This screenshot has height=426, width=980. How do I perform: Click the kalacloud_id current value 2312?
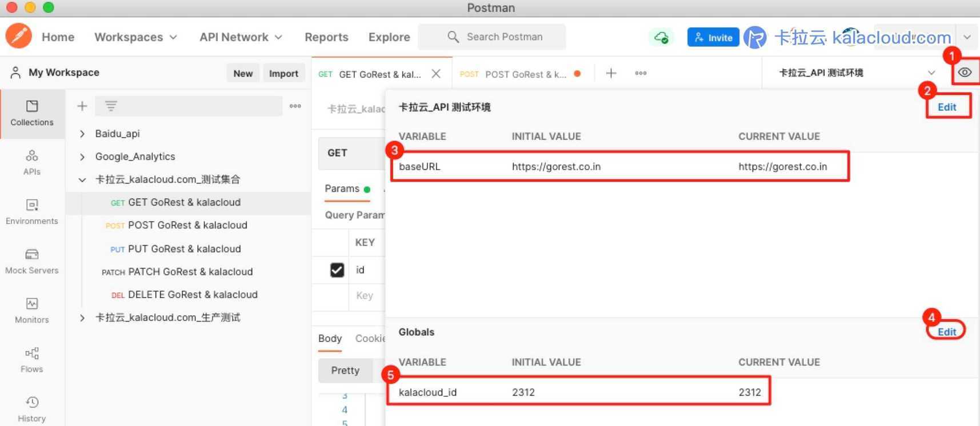tap(750, 392)
